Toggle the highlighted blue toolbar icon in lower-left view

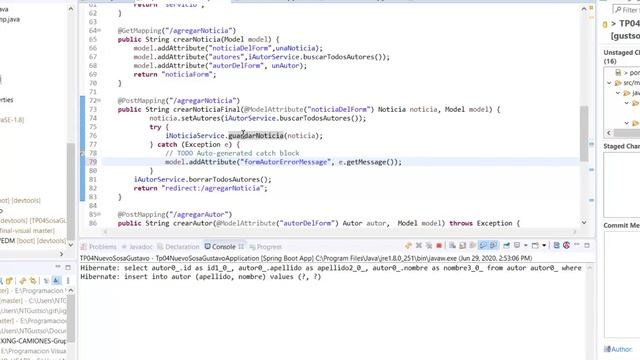[x=56, y=281]
